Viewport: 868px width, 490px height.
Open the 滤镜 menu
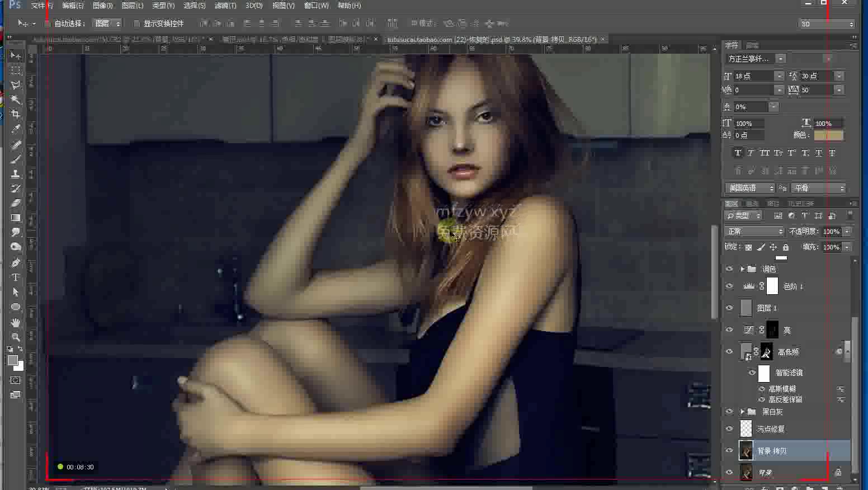(225, 6)
